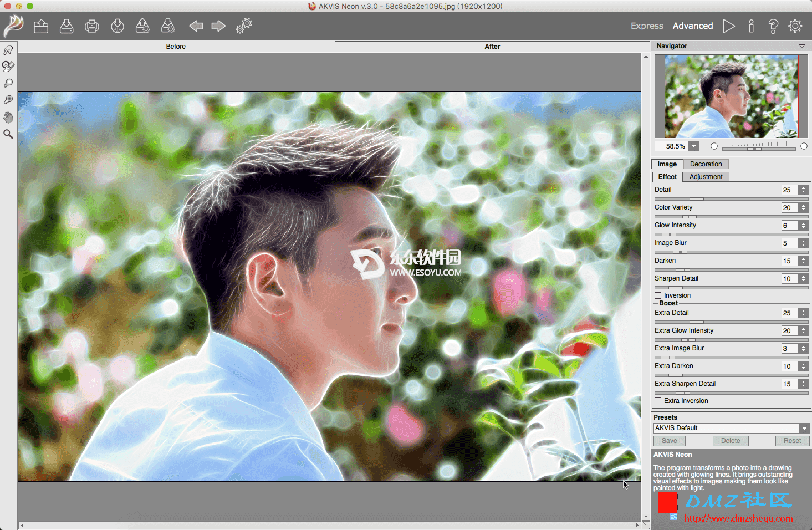Screen dimensions: 812x530
Task: Click the Save preset button
Action: coord(670,441)
